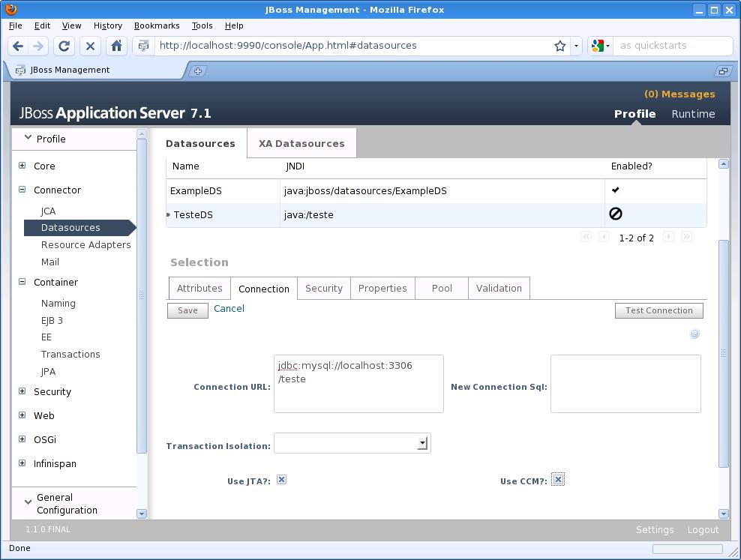The width and height of the screenshot is (741, 560).
Task: Select the Mail tree item
Action: tap(50, 262)
